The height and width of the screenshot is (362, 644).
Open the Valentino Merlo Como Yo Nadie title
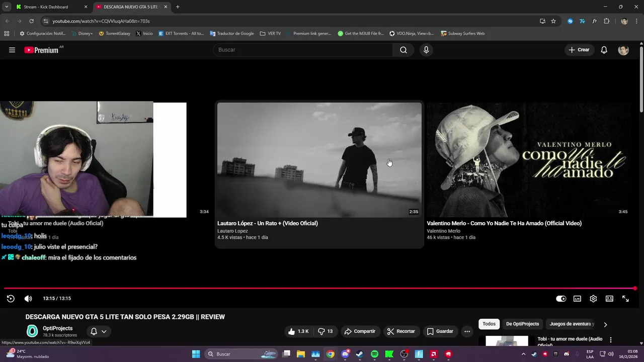[x=504, y=223]
